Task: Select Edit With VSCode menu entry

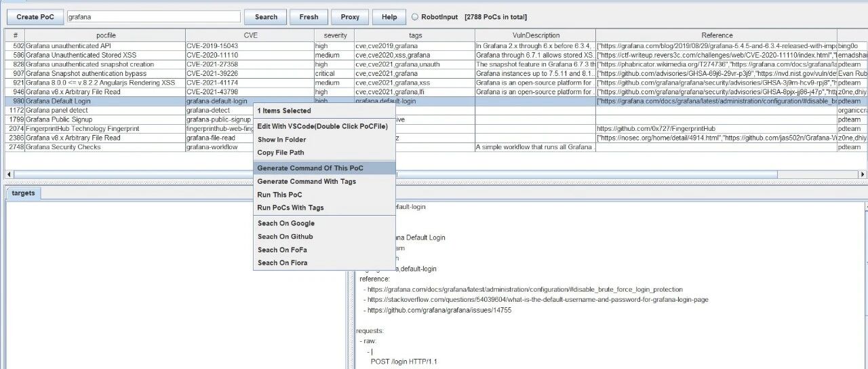Action: coord(324,126)
